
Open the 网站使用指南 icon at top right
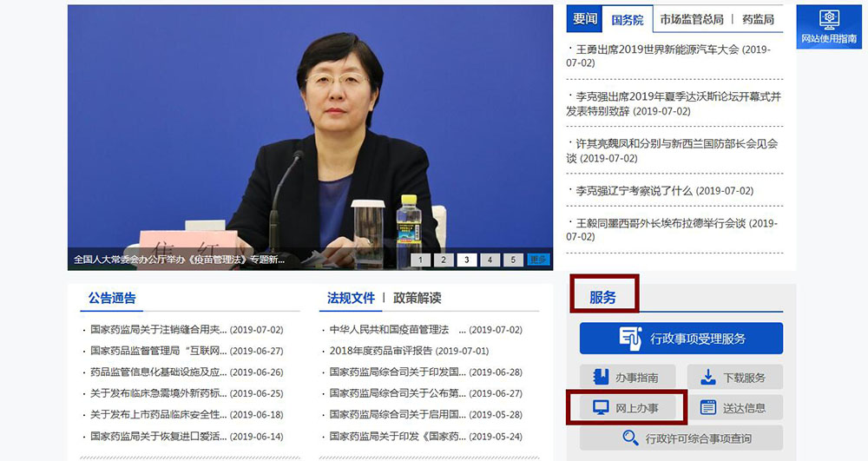(828, 20)
